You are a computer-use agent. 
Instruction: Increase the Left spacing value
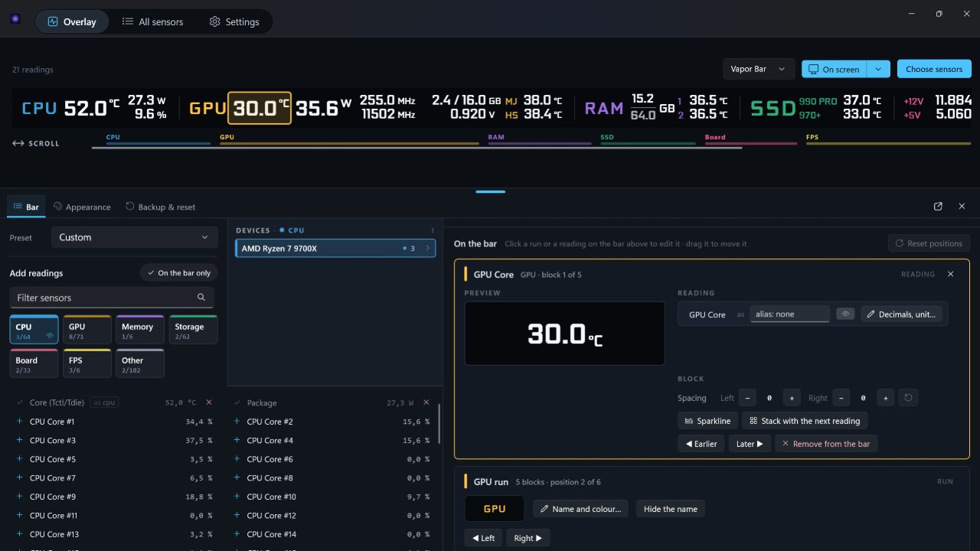792,398
